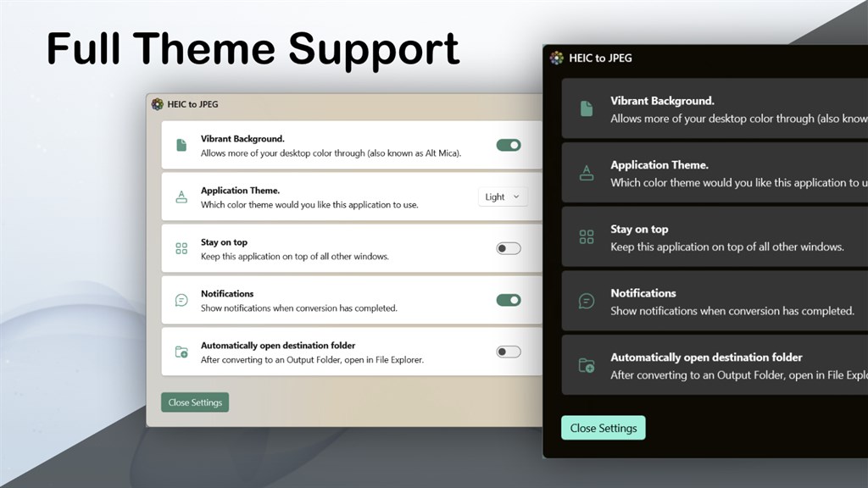This screenshot has height=488, width=868.
Task: Click the Application Theme paint icon in light window
Action: point(181,197)
